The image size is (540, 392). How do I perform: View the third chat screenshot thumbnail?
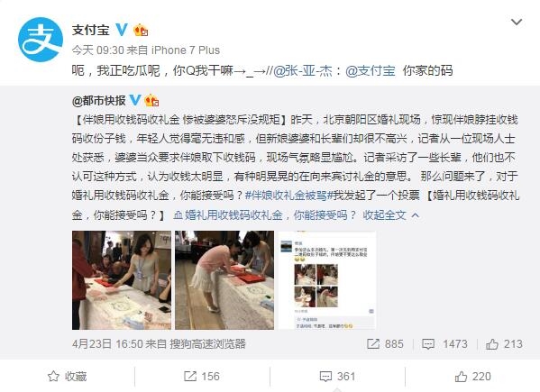pos(327,280)
